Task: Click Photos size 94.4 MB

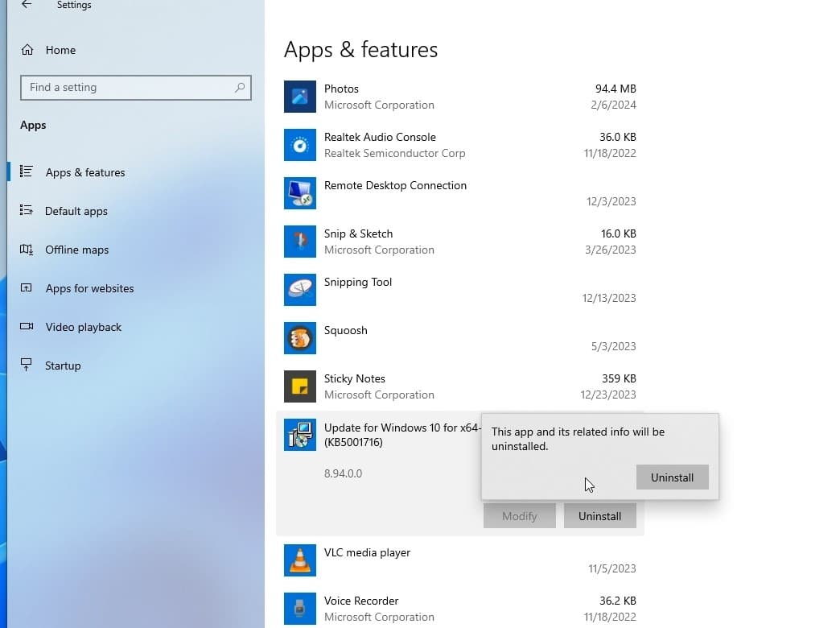Action: pos(616,89)
